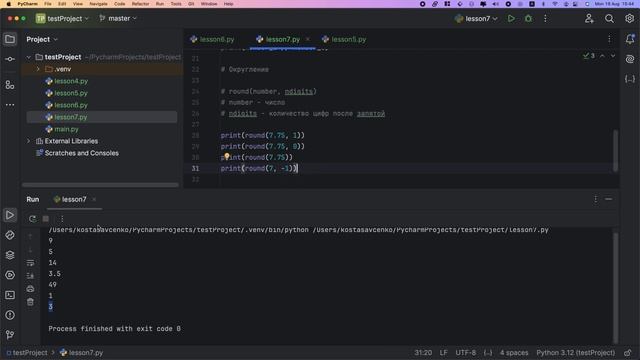Close the lesson7.py editor tab

[x=307, y=39]
